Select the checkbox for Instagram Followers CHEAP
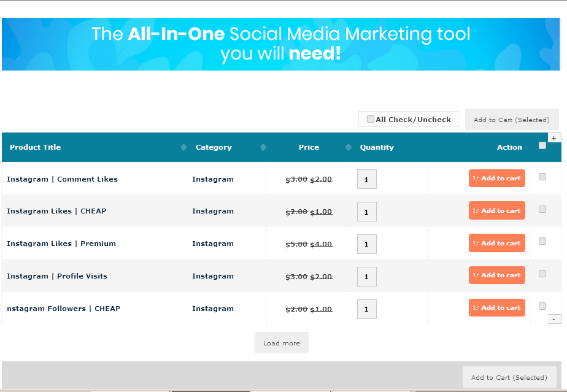The width and height of the screenshot is (567, 392). coord(542,306)
